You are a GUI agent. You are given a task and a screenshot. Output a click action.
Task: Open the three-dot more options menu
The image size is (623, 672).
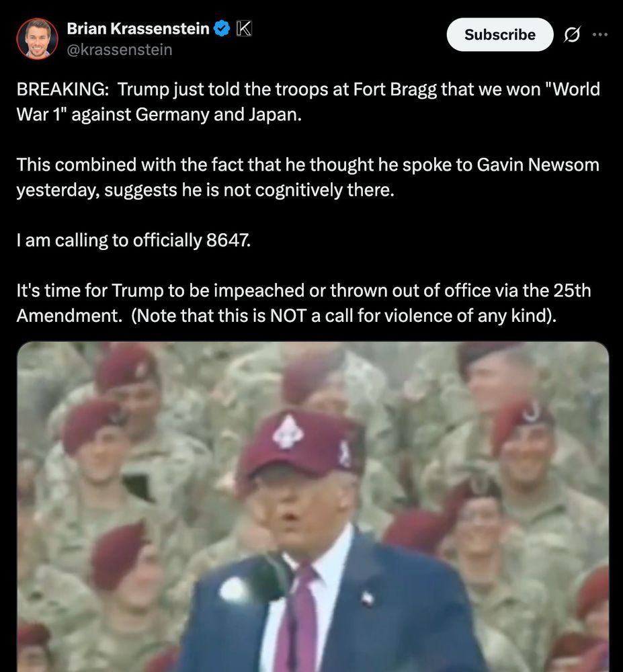(x=599, y=34)
